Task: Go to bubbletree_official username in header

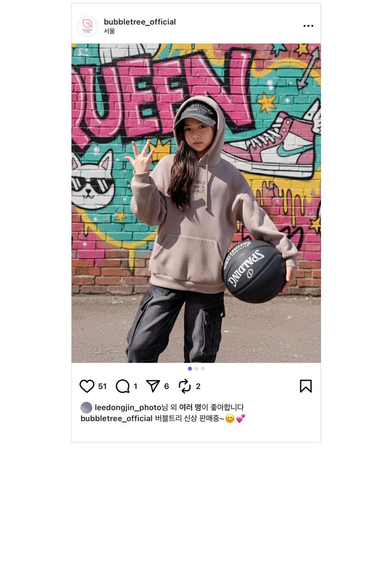Action: [140, 22]
